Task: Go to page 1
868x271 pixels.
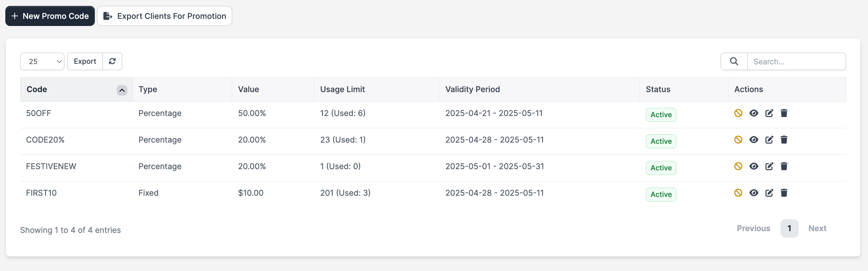Action: pyautogui.click(x=789, y=228)
